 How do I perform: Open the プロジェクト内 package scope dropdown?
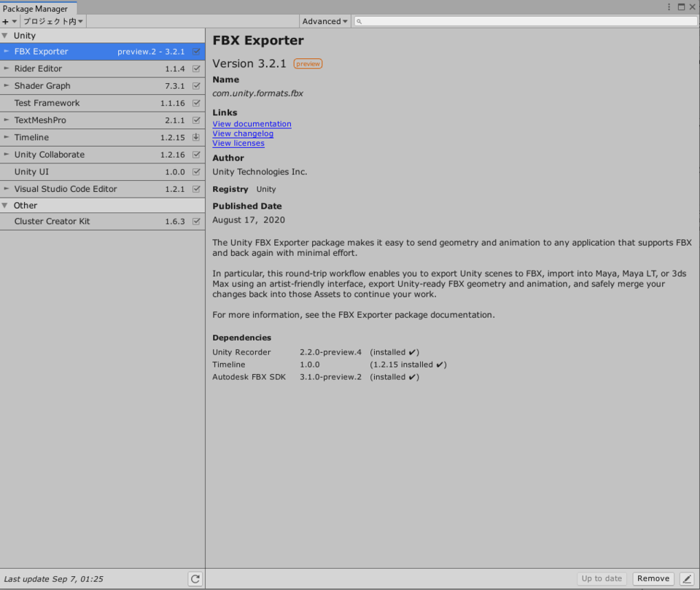[53, 21]
